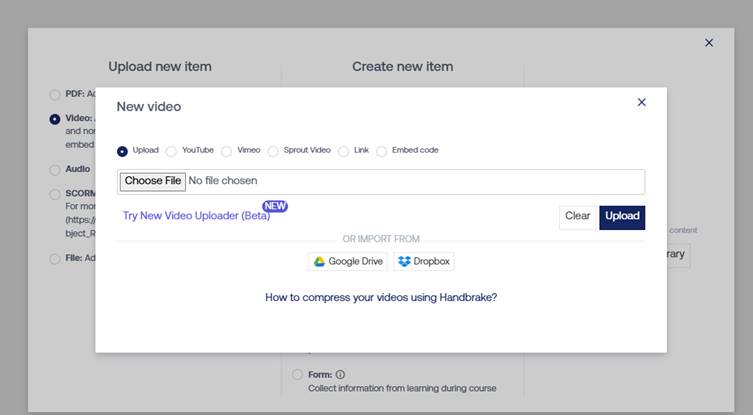Click the NEW badge icon
753x415 pixels.
[x=275, y=206]
